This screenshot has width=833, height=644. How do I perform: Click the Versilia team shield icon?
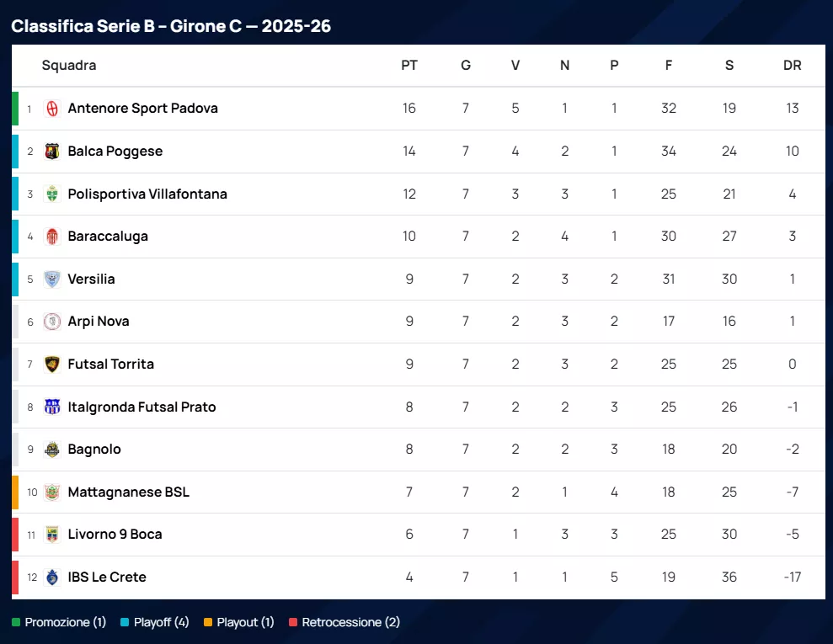click(52, 279)
